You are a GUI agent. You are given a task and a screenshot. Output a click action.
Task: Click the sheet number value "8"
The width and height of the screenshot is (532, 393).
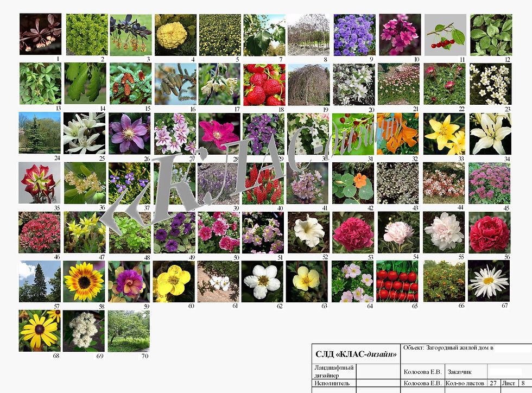click(x=523, y=383)
